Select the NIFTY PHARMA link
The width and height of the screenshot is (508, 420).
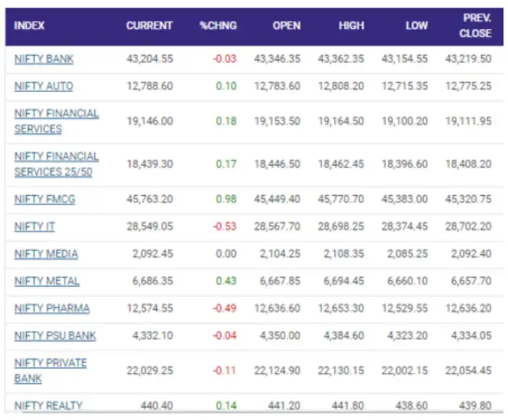coord(52,308)
